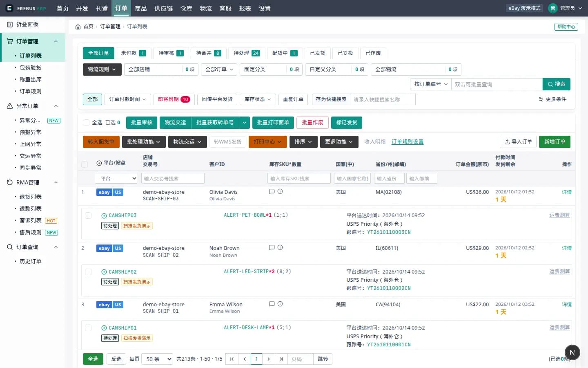
Task: Click the abnormal orders warning icon
Action: [10, 106]
